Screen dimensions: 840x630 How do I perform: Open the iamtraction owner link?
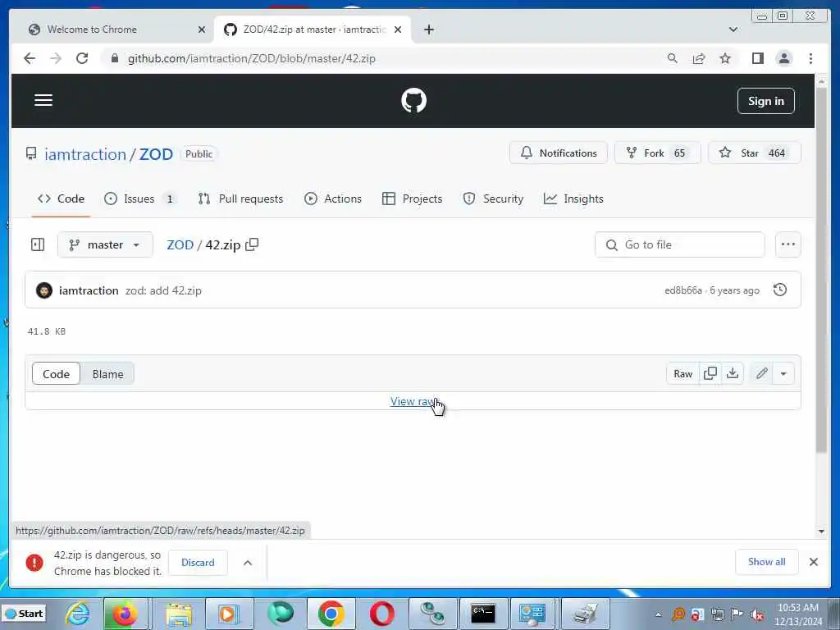point(85,154)
